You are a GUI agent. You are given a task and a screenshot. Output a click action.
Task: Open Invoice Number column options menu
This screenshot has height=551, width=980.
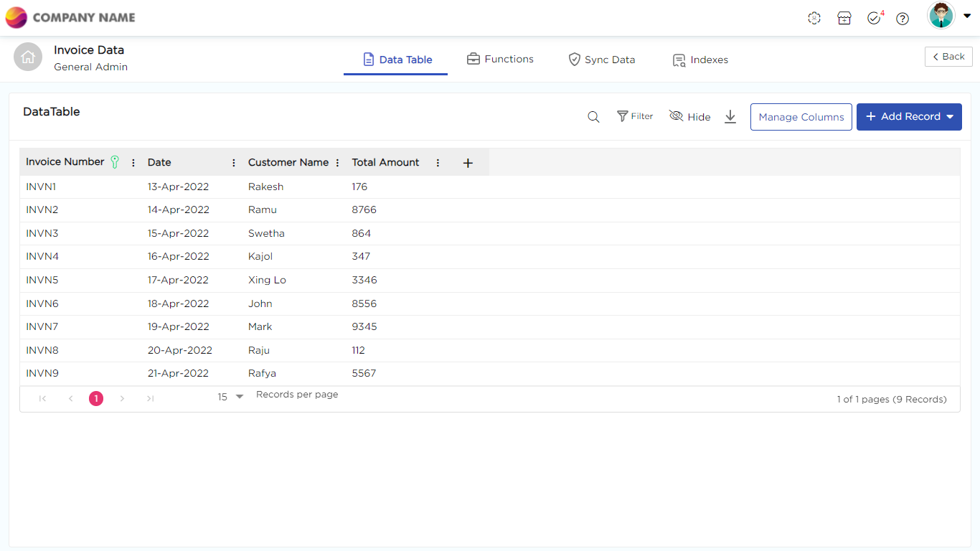pyautogui.click(x=133, y=163)
